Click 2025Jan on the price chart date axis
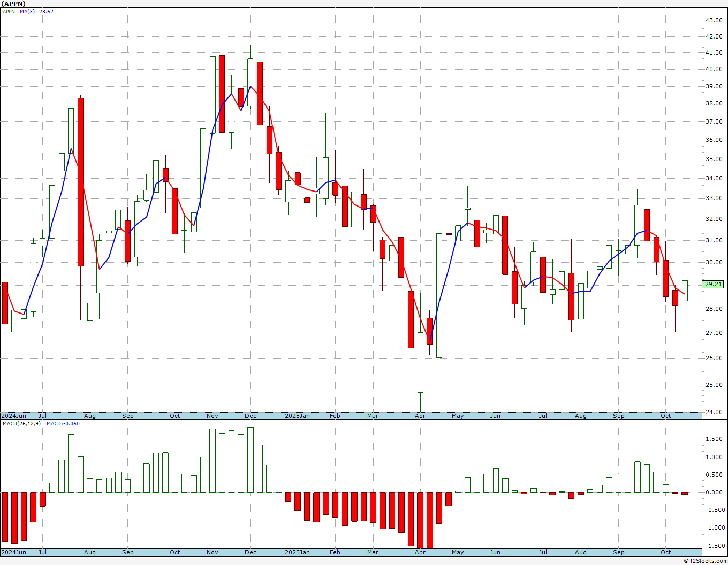The width and height of the screenshot is (728, 565). click(x=297, y=416)
